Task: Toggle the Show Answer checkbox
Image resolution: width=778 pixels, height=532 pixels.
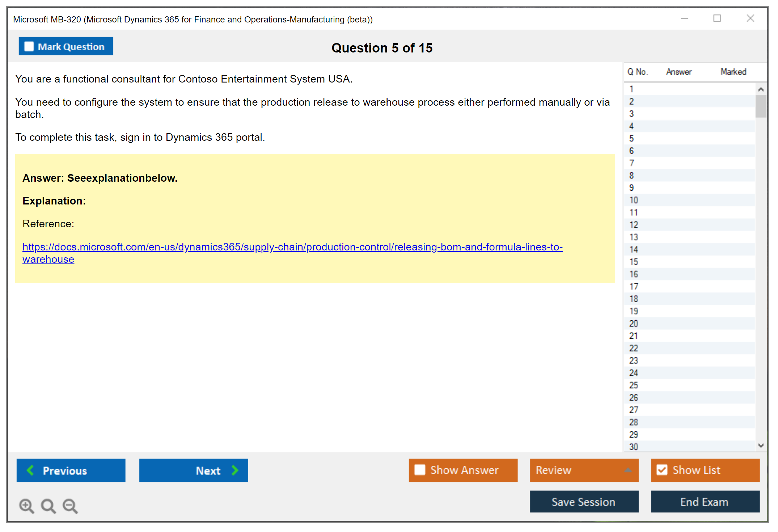Action: tap(420, 470)
